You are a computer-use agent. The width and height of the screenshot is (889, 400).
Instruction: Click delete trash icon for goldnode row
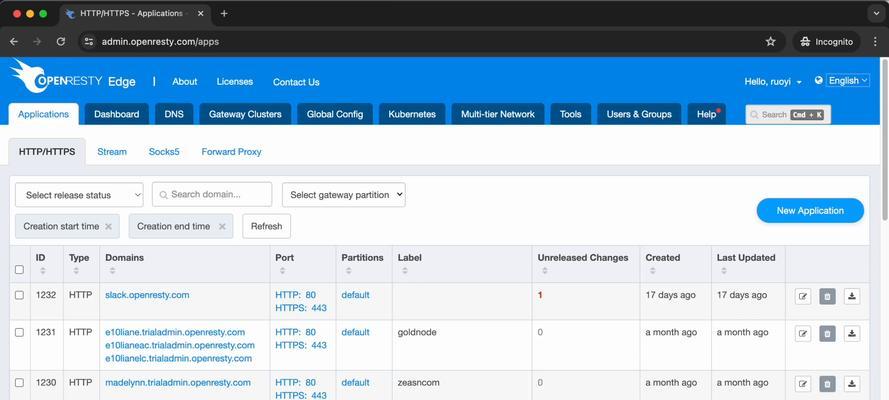tap(827, 334)
